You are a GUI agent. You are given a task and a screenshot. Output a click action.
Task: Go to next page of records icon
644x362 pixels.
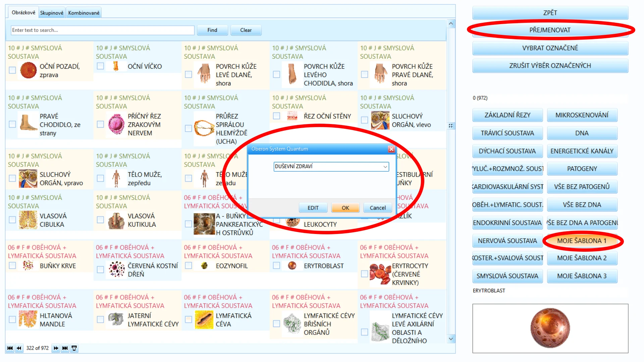(56, 348)
